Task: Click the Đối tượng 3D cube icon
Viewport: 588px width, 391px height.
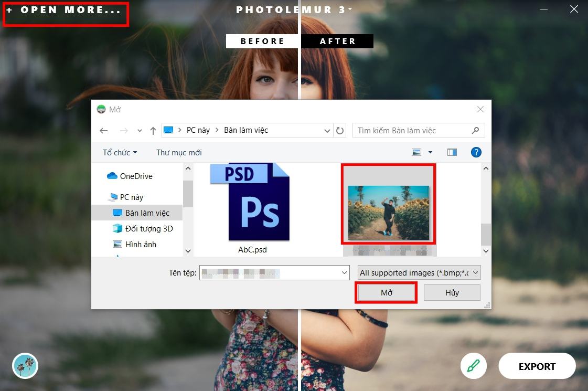Action: coord(117,228)
